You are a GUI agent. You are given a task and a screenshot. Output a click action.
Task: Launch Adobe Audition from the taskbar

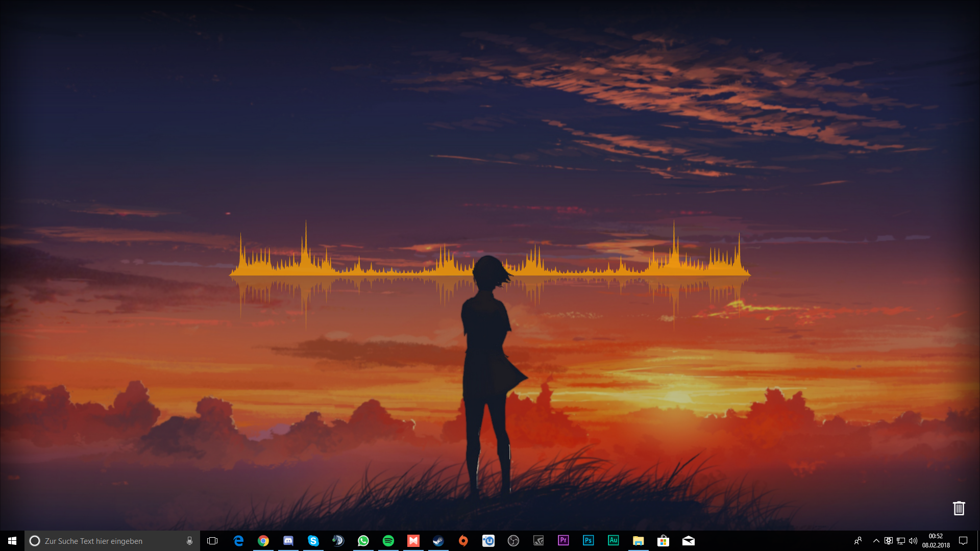pyautogui.click(x=614, y=541)
